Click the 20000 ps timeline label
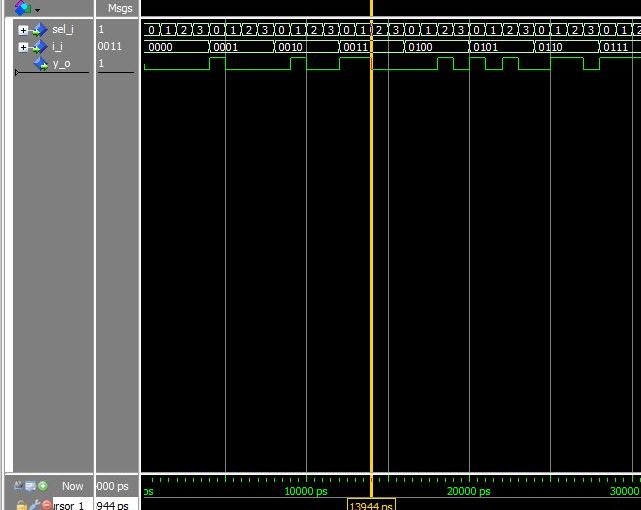Viewport: 641px width, 510px height. [468, 491]
